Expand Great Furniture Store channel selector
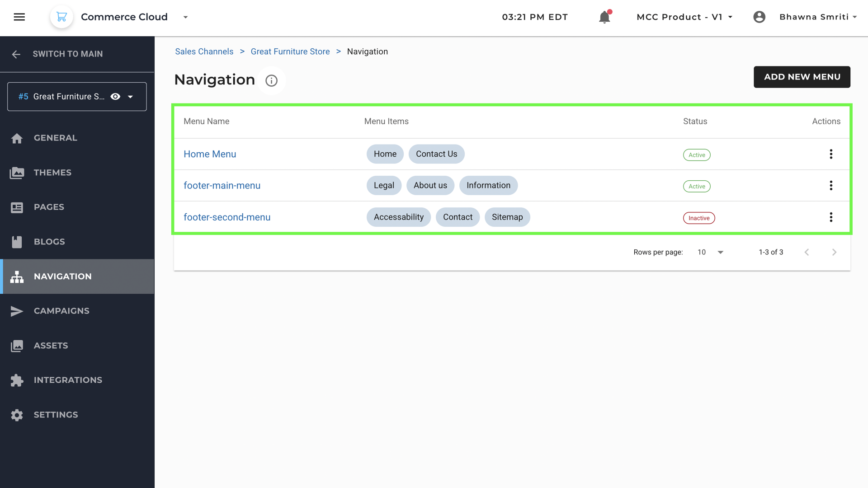Image resolution: width=868 pixels, height=488 pixels. pos(131,97)
